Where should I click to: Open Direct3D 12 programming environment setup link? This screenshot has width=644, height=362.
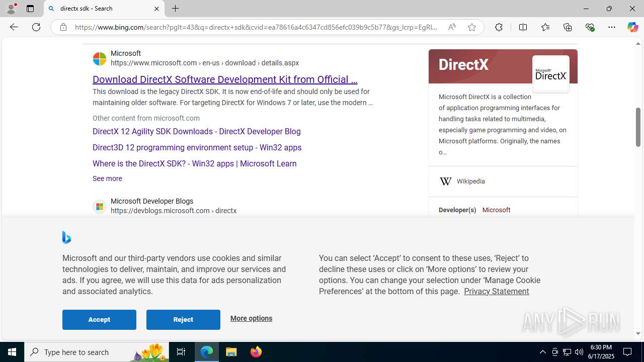tap(197, 147)
